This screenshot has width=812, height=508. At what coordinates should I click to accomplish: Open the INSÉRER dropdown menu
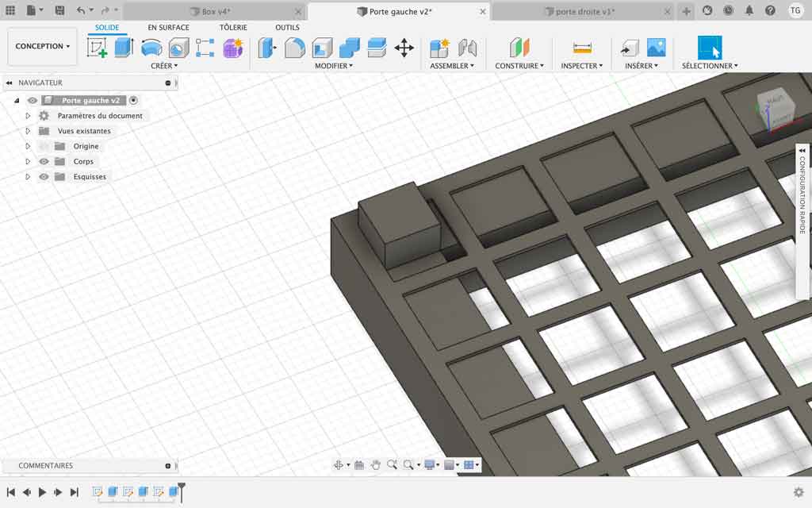641,66
